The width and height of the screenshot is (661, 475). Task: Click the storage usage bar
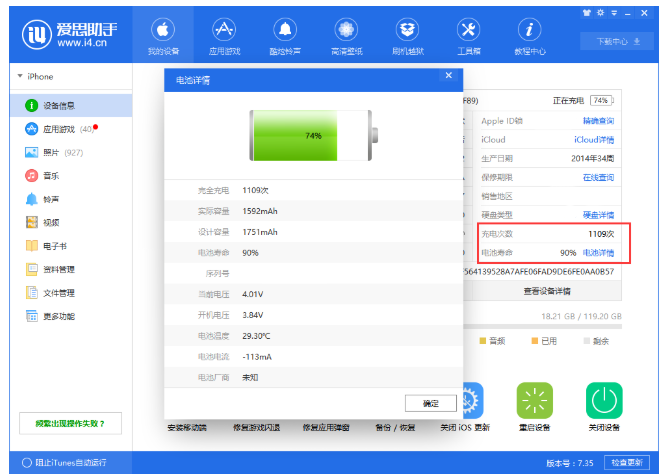(x=543, y=327)
